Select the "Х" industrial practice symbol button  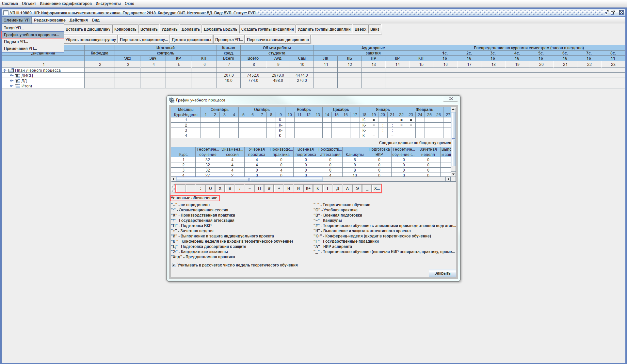point(220,189)
